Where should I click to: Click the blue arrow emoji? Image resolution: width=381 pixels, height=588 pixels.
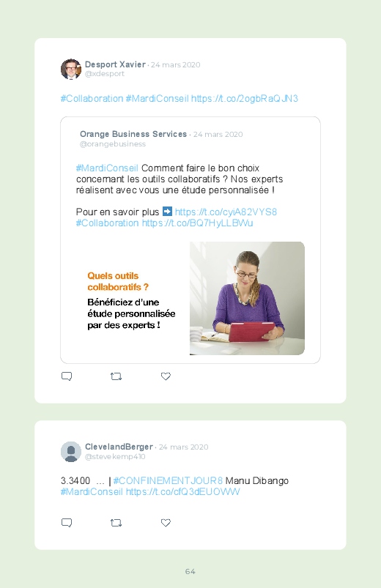coord(167,212)
